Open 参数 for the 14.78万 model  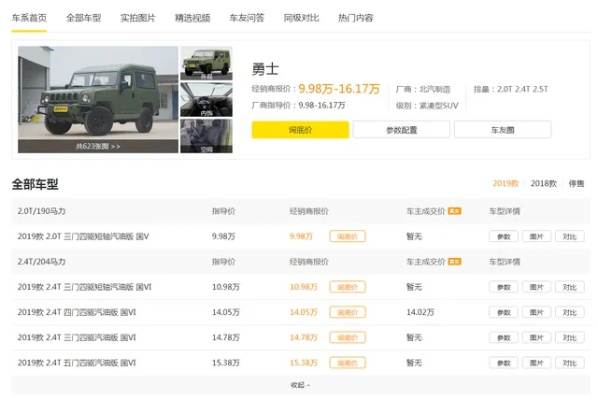pyautogui.click(x=503, y=337)
